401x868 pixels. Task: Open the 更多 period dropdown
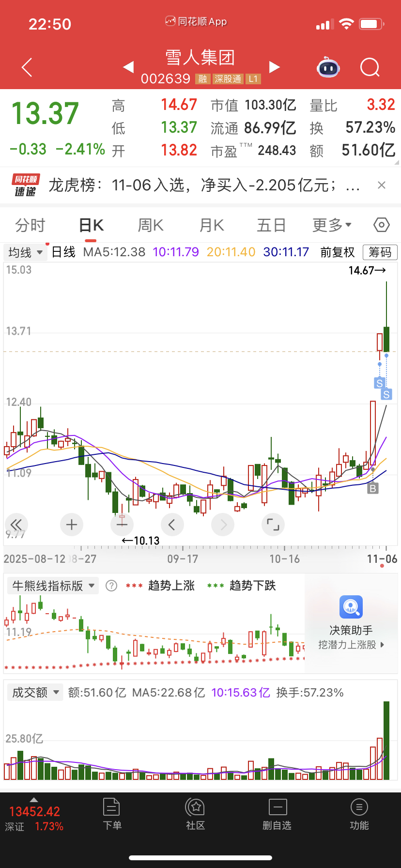[x=332, y=225]
